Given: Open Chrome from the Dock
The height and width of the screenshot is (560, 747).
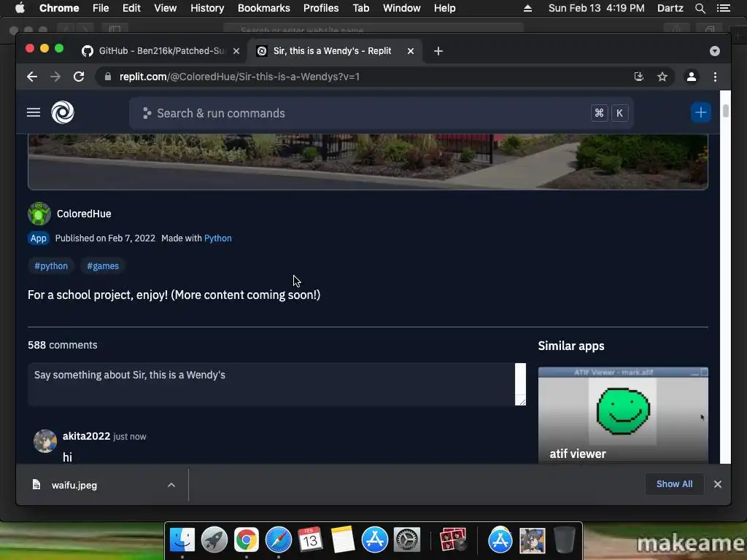Looking at the screenshot, I should (x=247, y=540).
